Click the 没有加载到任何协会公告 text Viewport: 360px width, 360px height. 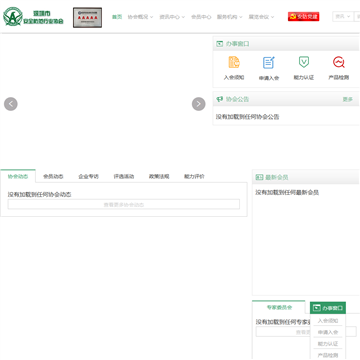[x=247, y=117]
